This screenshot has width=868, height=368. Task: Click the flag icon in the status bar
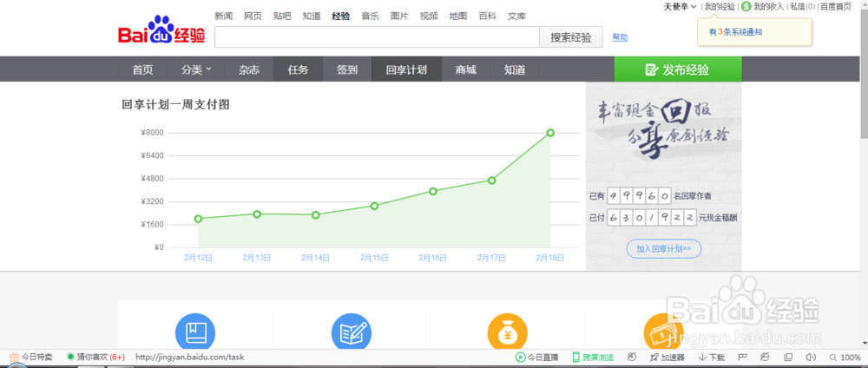pos(744,357)
